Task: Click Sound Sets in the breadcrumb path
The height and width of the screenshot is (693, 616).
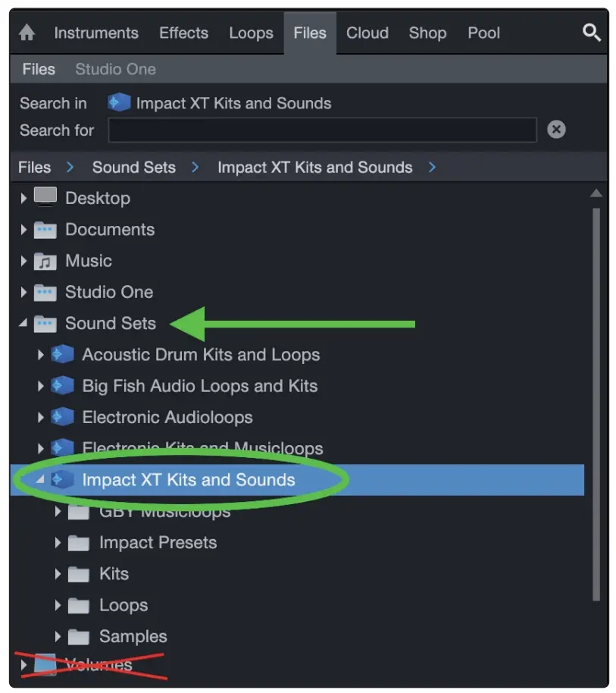Action: (133, 168)
